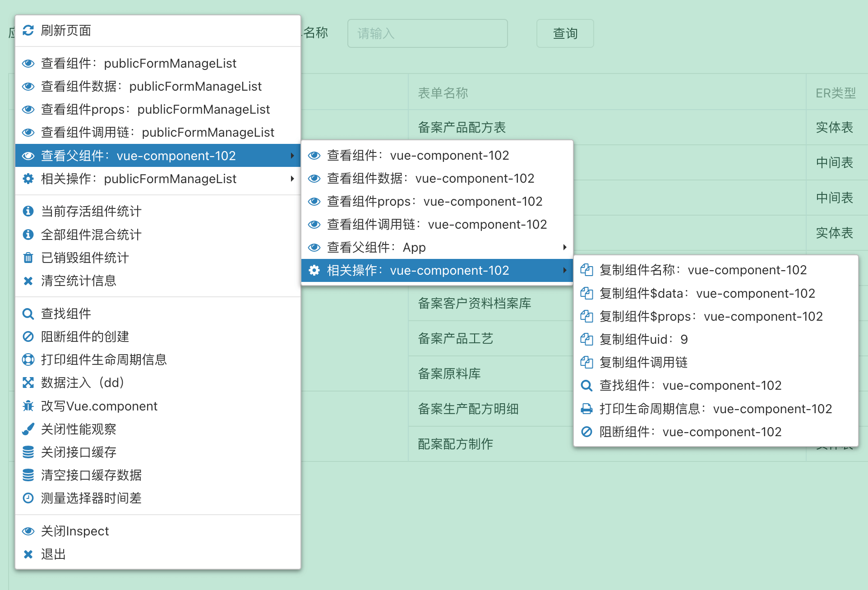Select the clock icon beside 测量选择器时间差
The image size is (868, 590).
pos(28,498)
